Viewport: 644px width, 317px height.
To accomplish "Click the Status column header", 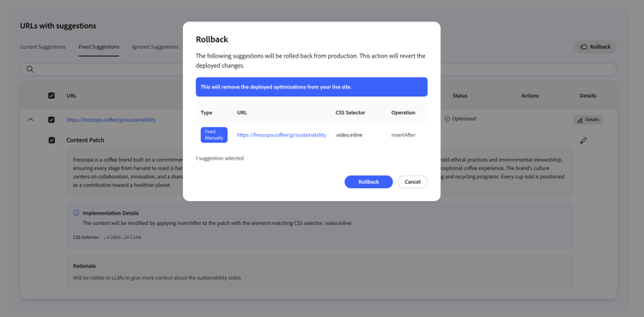I will click(x=460, y=95).
